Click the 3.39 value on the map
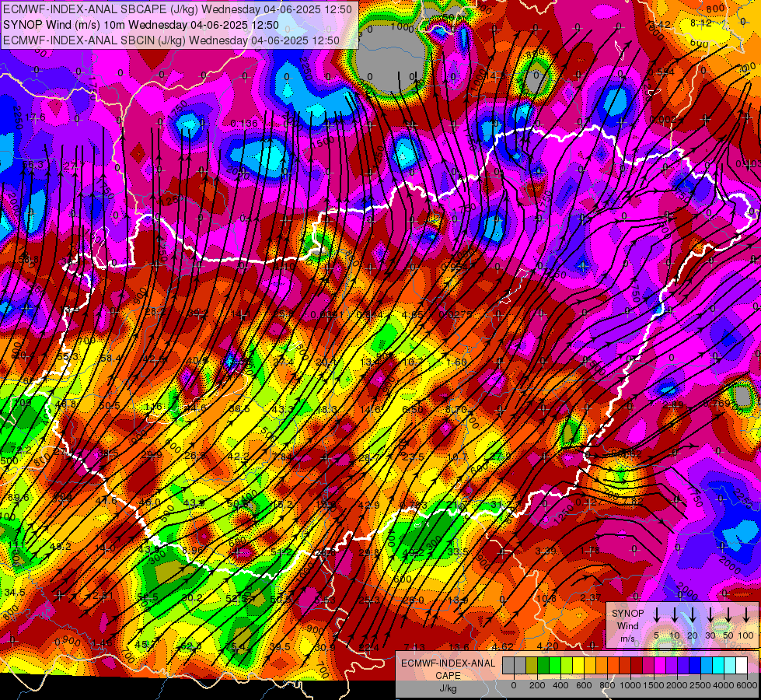The image size is (761, 700). [x=546, y=551]
